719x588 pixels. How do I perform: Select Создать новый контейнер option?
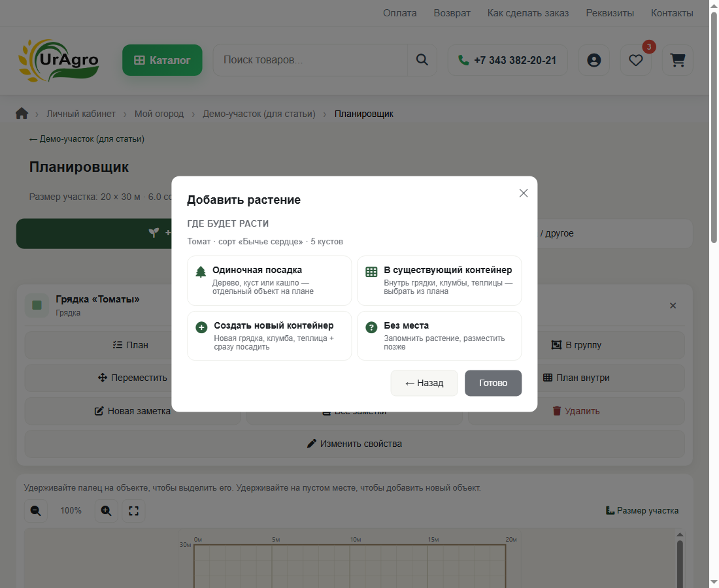click(x=269, y=336)
